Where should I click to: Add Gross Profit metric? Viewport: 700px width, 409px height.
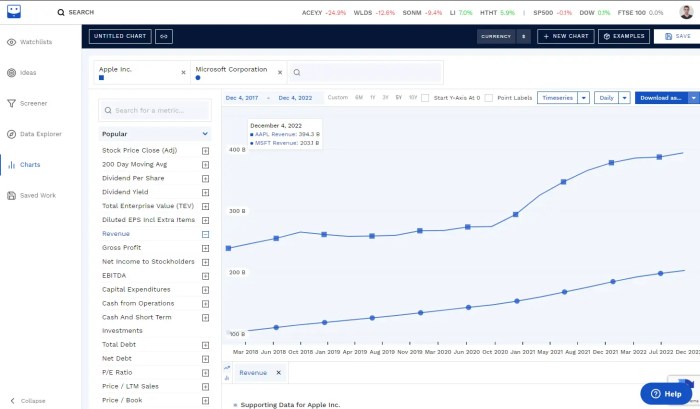click(x=205, y=248)
